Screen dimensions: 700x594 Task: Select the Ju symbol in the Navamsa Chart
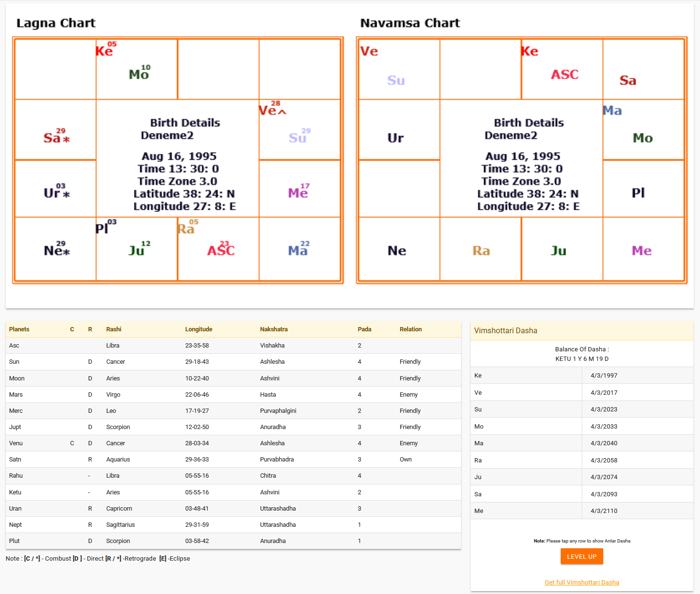[x=558, y=251]
